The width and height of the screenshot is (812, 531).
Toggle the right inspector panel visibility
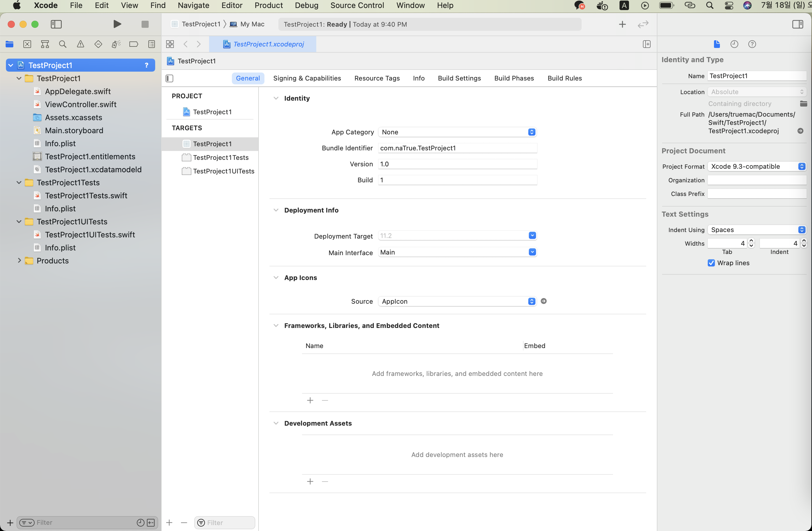pos(798,24)
